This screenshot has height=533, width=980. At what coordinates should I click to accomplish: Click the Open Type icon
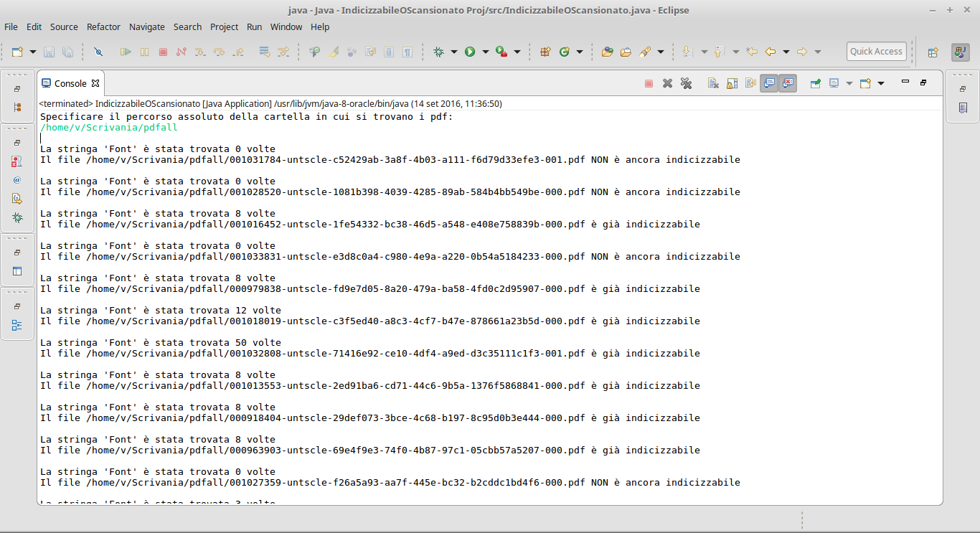coord(607,52)
